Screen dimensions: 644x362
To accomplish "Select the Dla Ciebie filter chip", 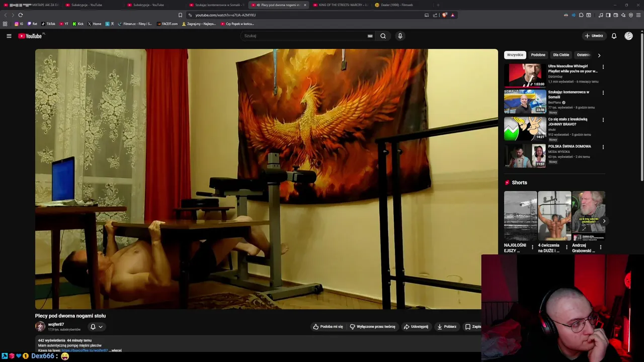I will pos(561,55).
